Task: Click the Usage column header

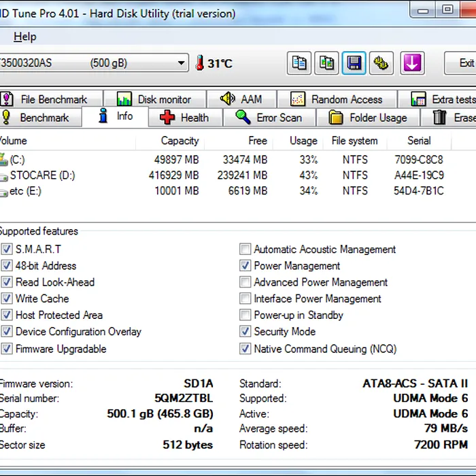Action: tap(298, 141)
